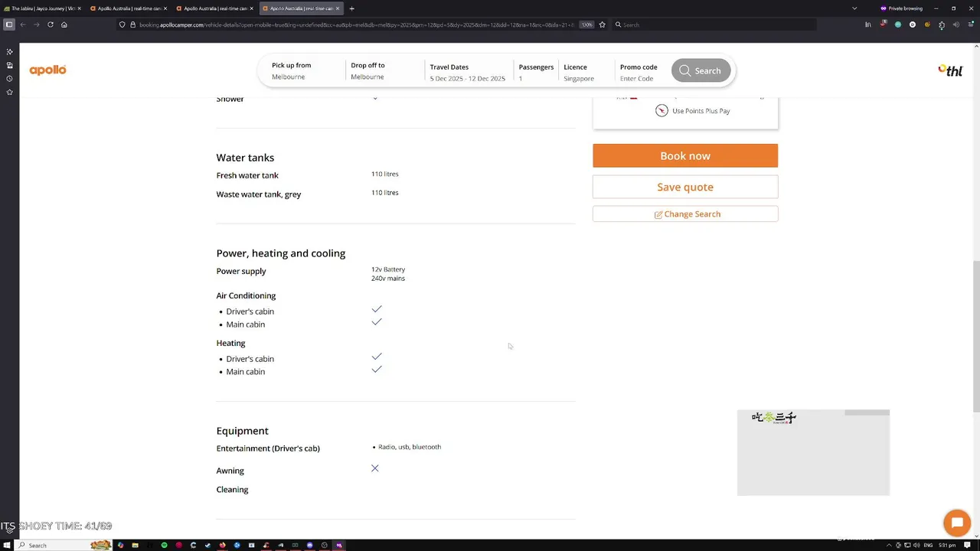
Task: Switch to the third tab, Apollo Australia
Action: coord(214,8)
